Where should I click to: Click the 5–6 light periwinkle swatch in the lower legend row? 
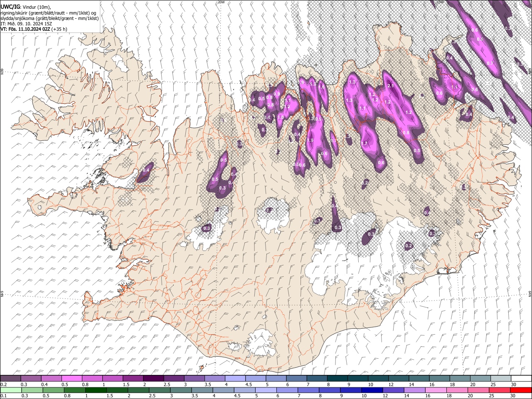pos(266,390)
